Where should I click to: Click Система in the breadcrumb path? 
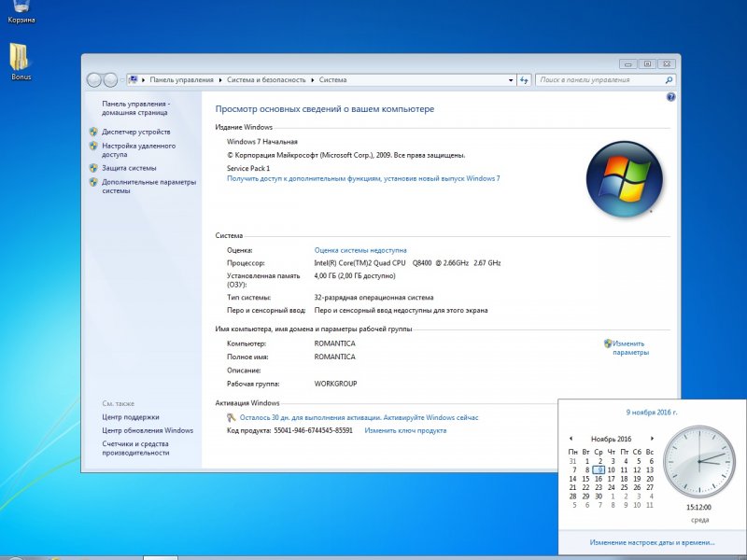332,80
